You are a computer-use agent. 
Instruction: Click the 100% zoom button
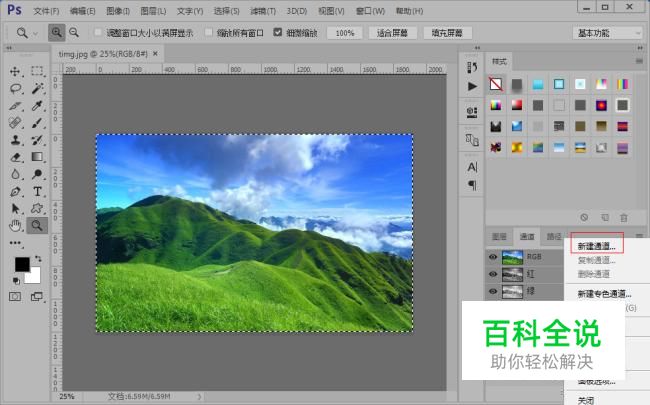[344, 33]
